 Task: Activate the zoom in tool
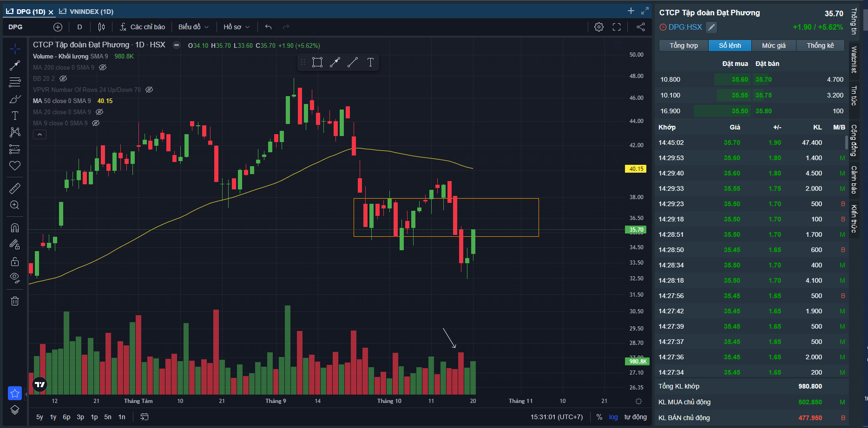tap(15, 205)
